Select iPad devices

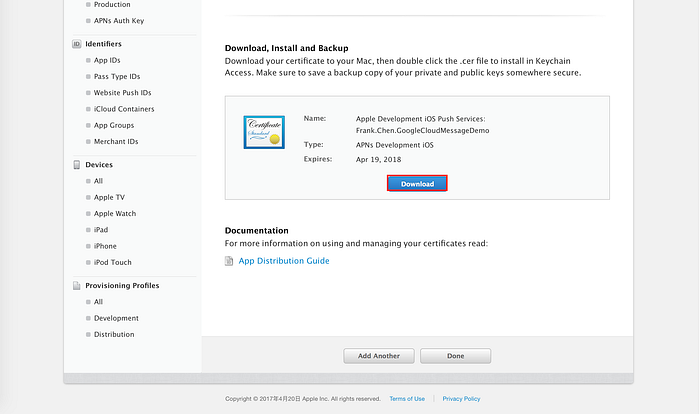[101, 230]
